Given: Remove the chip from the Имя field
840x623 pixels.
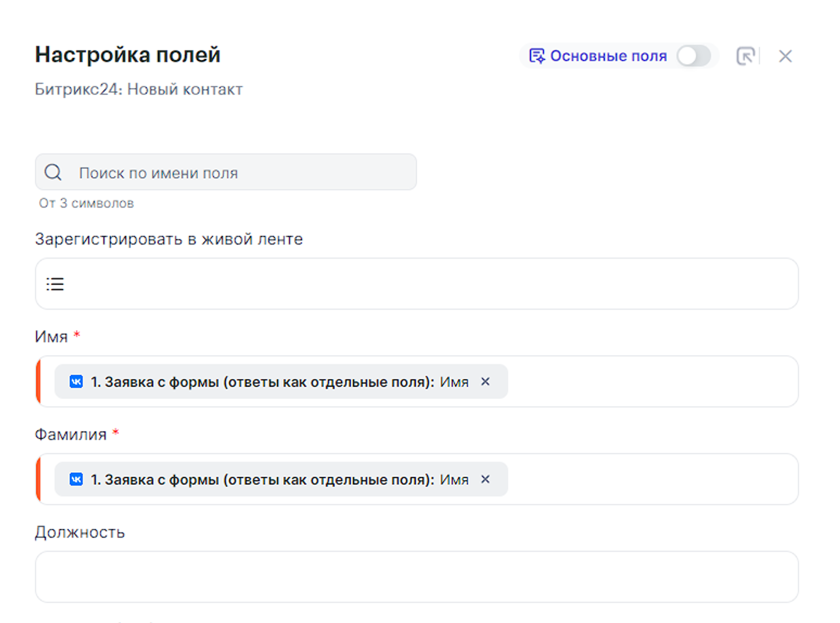Looking at the screenshot, I should tap(485, 382).
